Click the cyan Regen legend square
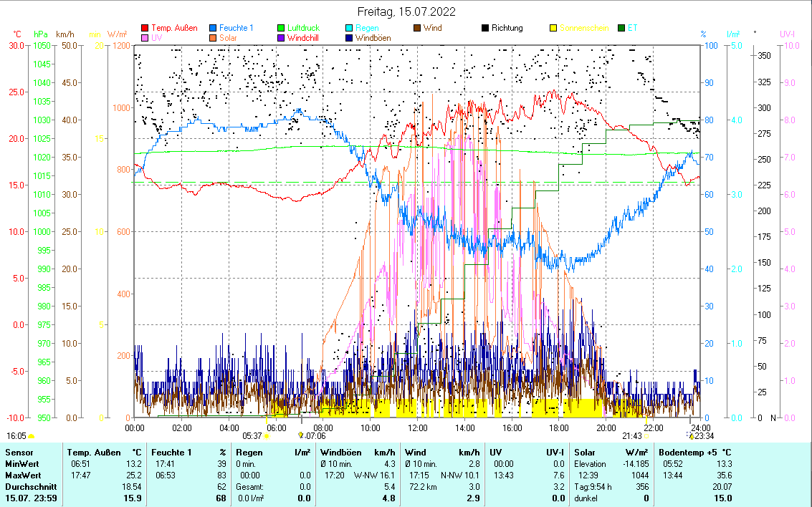This screenshot has height=507, width=812. [349, 29]
